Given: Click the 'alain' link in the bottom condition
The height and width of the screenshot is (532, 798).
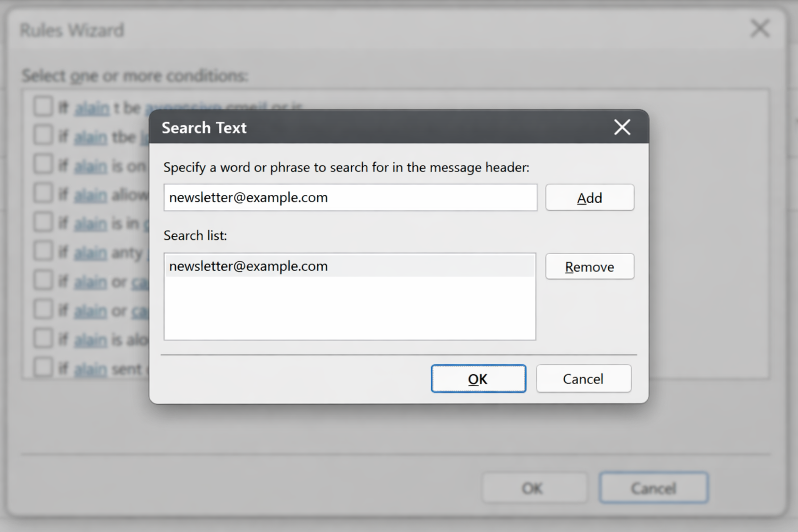Looking at the screenshot, I should tap(91, 368).
